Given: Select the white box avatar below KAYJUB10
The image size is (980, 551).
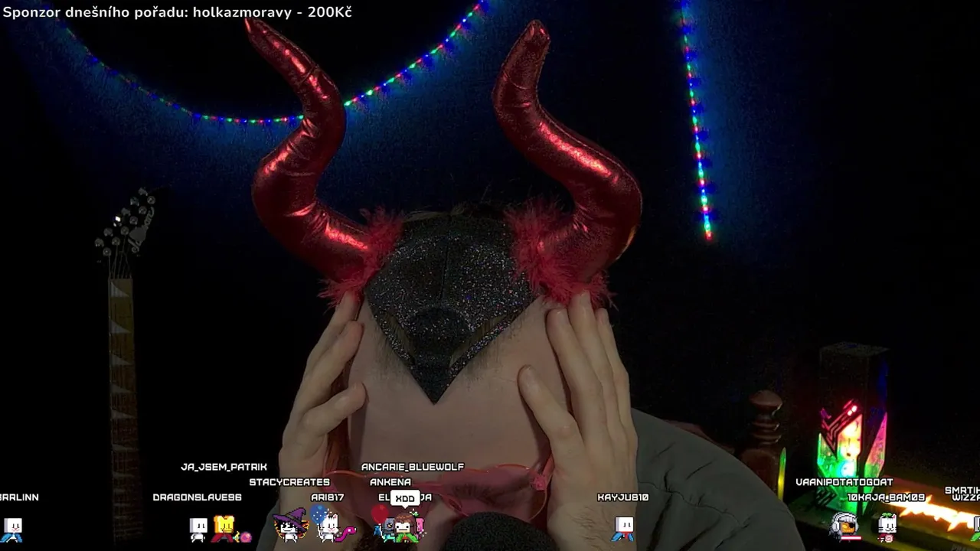Looking at the screenshot, I should coord(624,527).
